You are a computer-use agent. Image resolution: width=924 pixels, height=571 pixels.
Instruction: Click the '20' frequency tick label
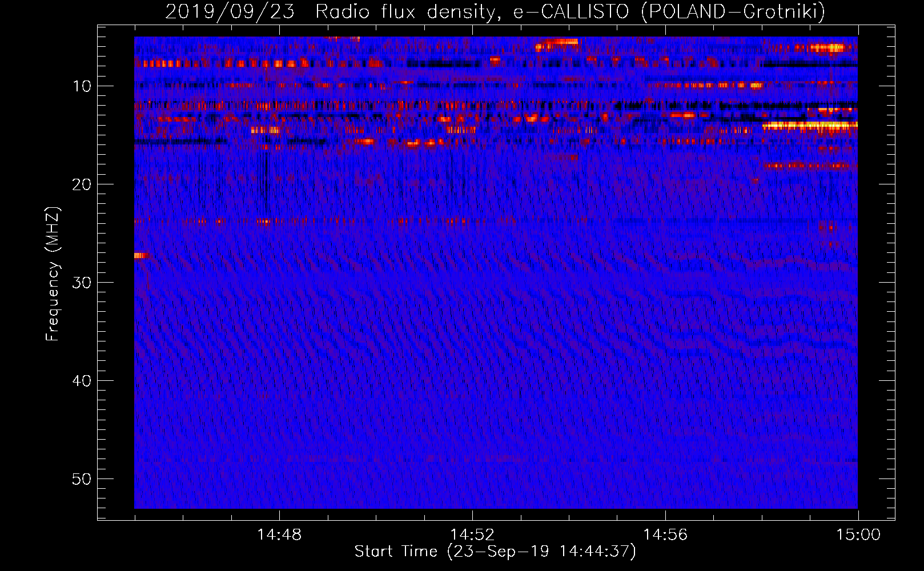click(82, 184)
